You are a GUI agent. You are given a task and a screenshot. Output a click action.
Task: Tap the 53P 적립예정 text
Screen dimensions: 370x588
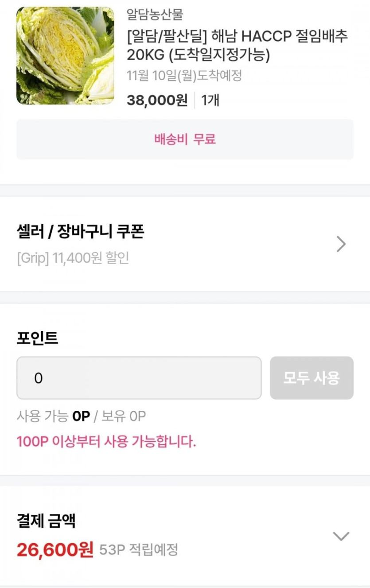point(138,550)
